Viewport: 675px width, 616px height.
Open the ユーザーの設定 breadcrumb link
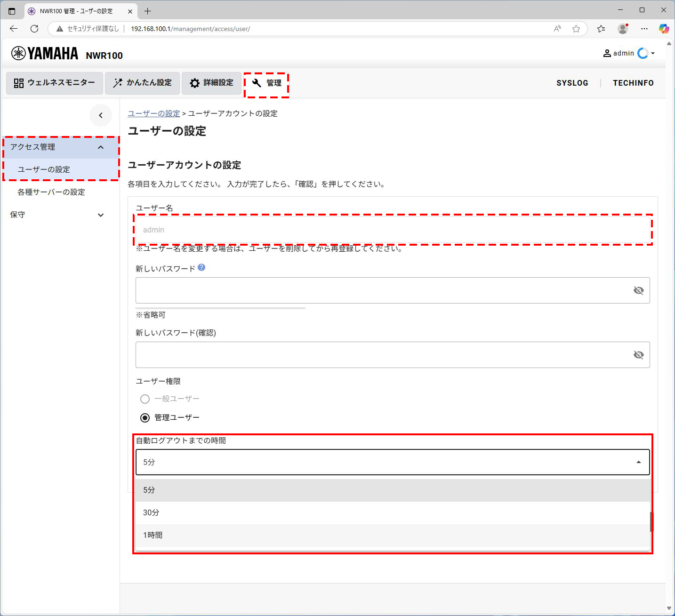point(153,113)
